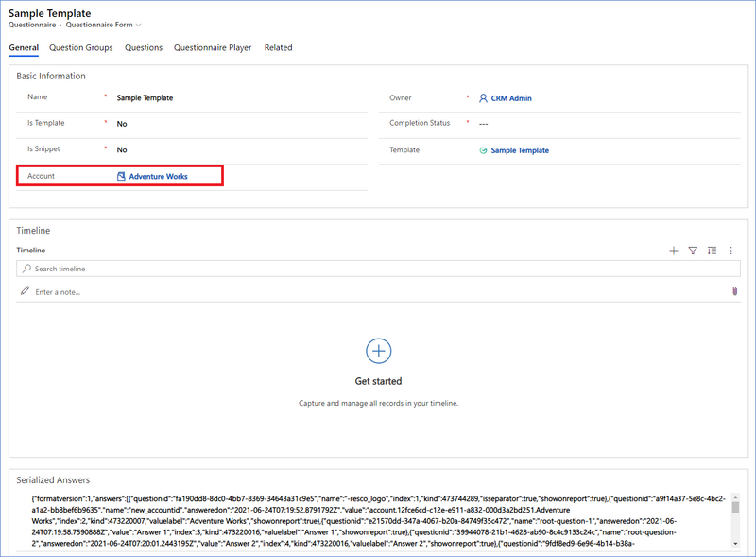
Task: Open the timeline more commands ellipsis
Action: tap(730, 251)
